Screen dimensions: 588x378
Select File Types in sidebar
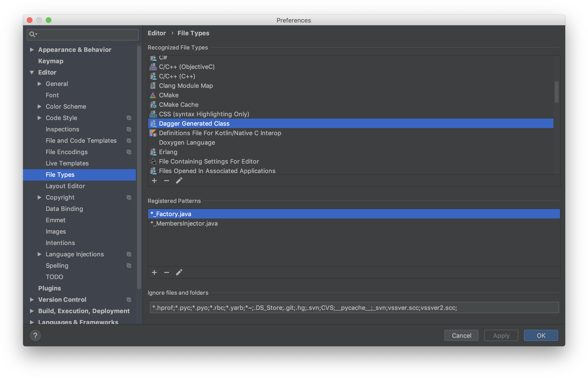pyautogui.click(x=79, y=175)
